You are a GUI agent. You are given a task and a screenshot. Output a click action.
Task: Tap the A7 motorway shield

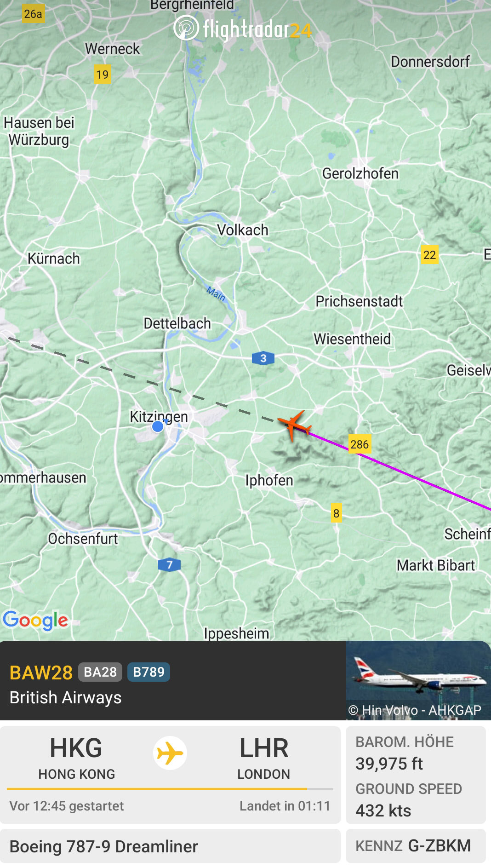pyautogui.click(x=169, y=564)
